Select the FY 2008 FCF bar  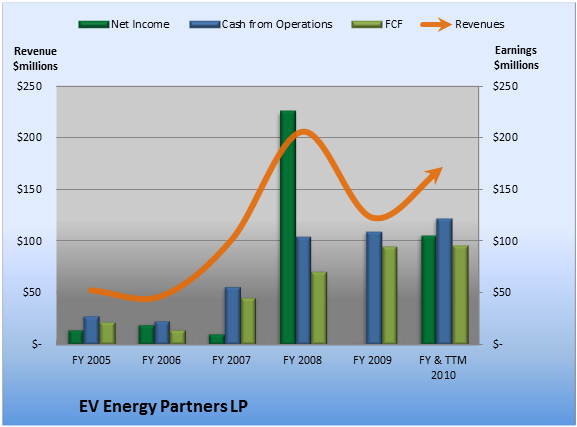click(x=319, y=308)
